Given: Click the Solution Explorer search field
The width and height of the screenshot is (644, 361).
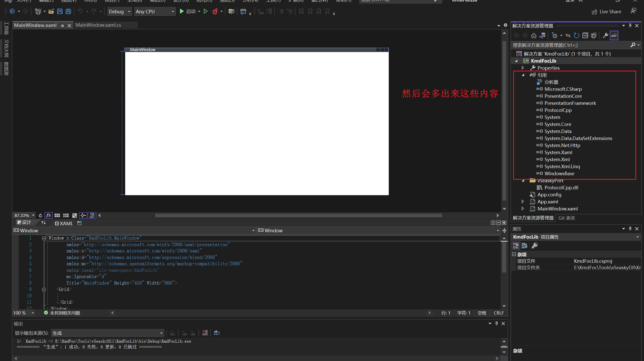Looking at the screenshot, I should tap(571, 45).
